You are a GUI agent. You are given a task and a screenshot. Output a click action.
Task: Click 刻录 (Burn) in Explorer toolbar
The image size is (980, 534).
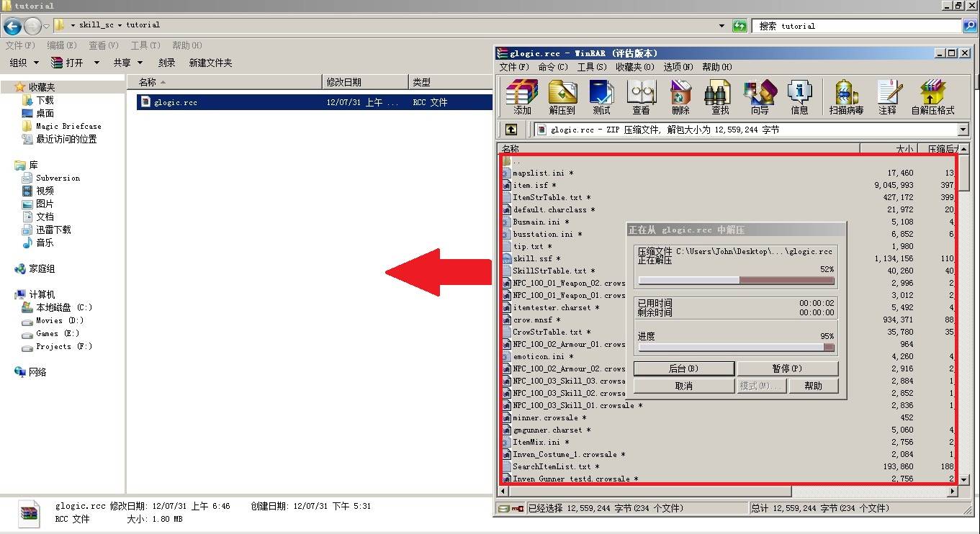click(167, 63)
